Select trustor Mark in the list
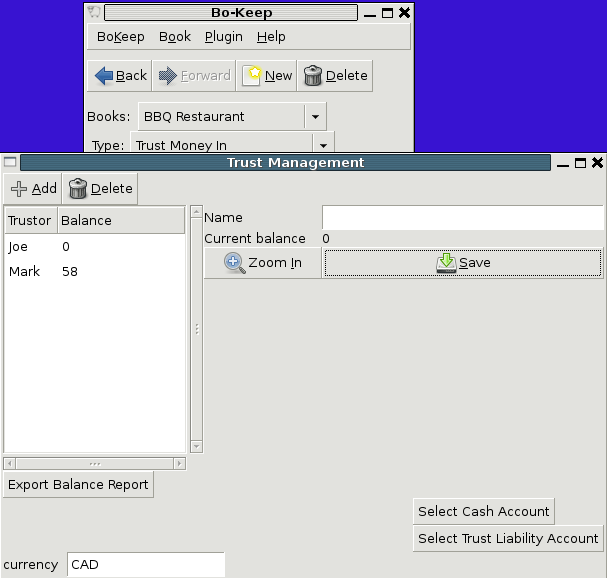This screenshot has width=607, height=578. click(x=24, y=272)
